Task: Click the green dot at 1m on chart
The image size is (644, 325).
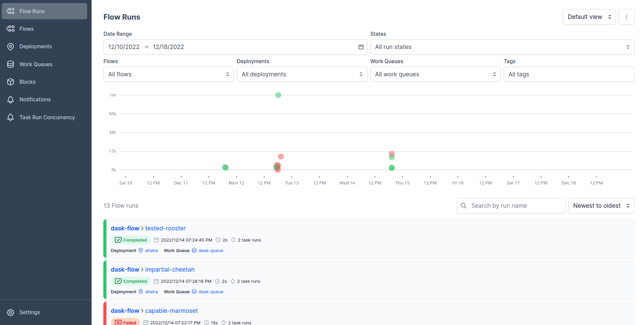Action: click(x=278, y=95)
